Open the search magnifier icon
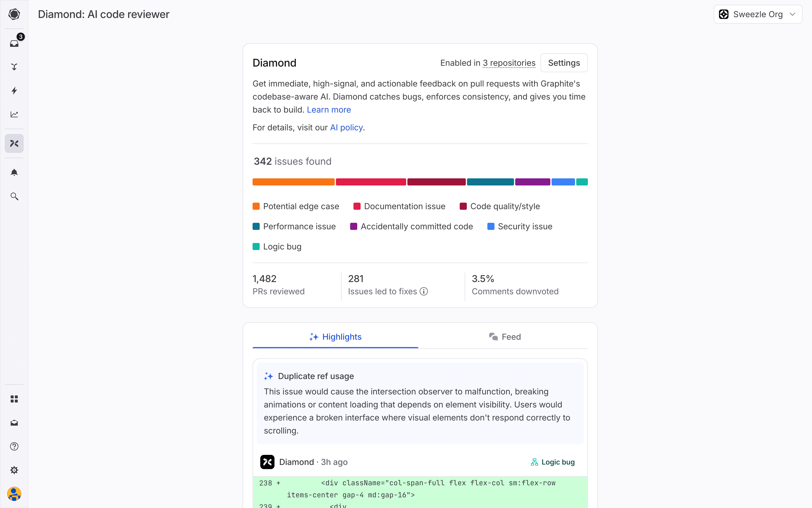The width and height of the screenshot is (812, 508). (x=14, y=196)
